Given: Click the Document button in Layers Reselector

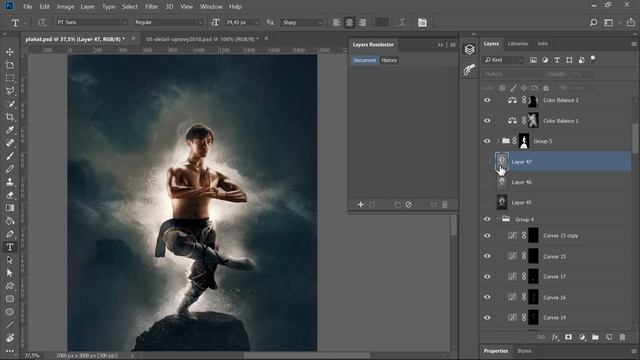Looking at the screenshot, I should pyautogui.click(x=364, y=60).
